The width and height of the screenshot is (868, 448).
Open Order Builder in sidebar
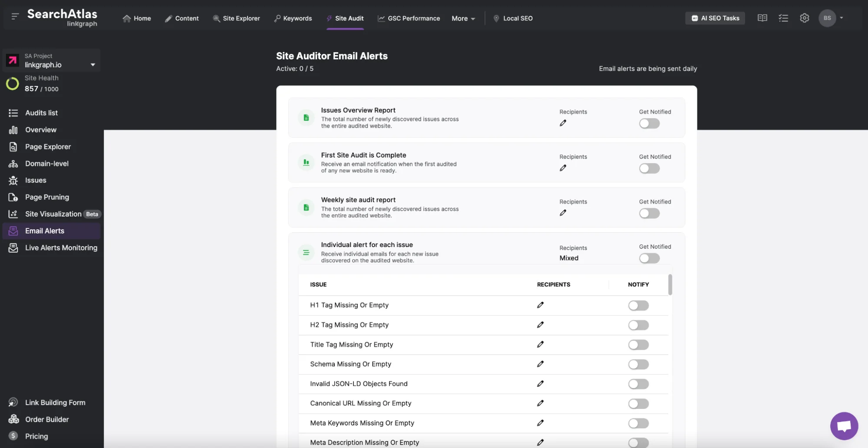click(x=47, y=419)
